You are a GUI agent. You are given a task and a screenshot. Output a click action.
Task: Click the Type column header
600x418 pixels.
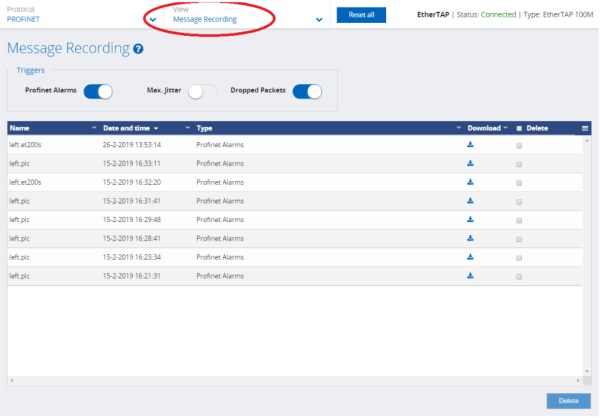204,128
